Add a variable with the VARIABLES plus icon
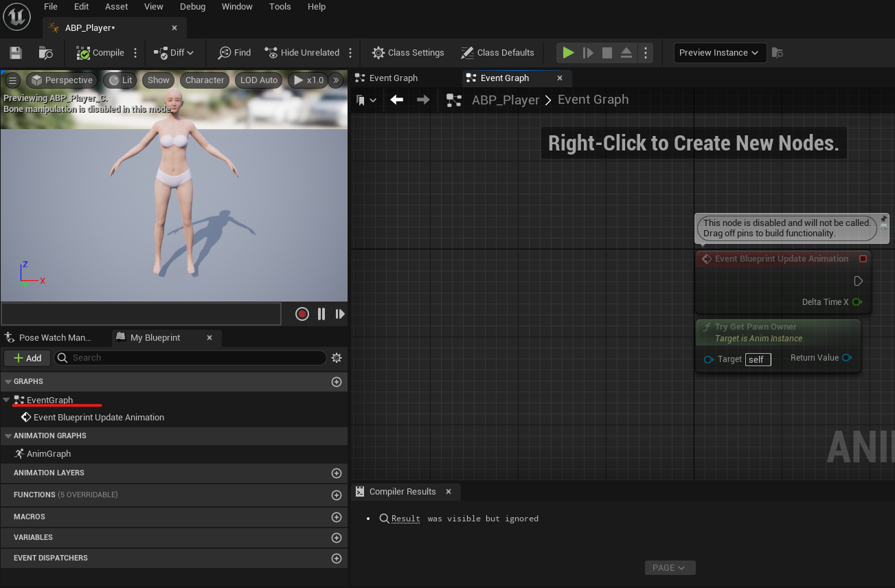This screenshot has width=895, height=588. pos(337,538)
